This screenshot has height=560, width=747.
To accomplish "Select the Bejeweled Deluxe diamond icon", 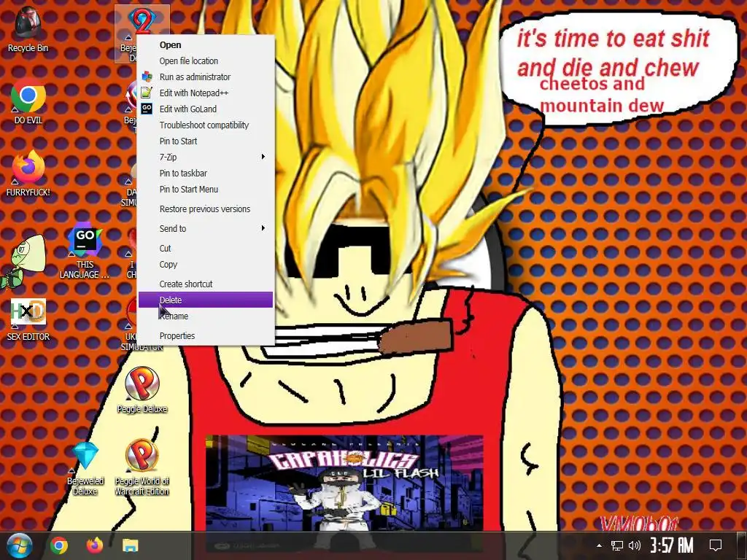I will 85,467.
